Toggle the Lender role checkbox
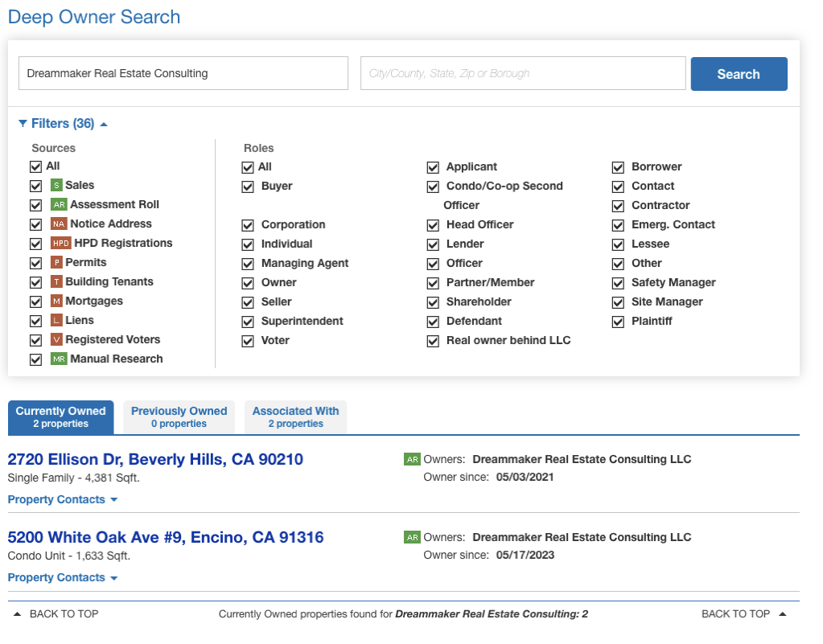The width and height of the screenshot is (823, 644). [433, 245]
